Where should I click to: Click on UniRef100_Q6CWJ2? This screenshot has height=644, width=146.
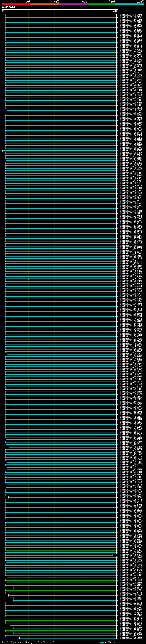131,57
